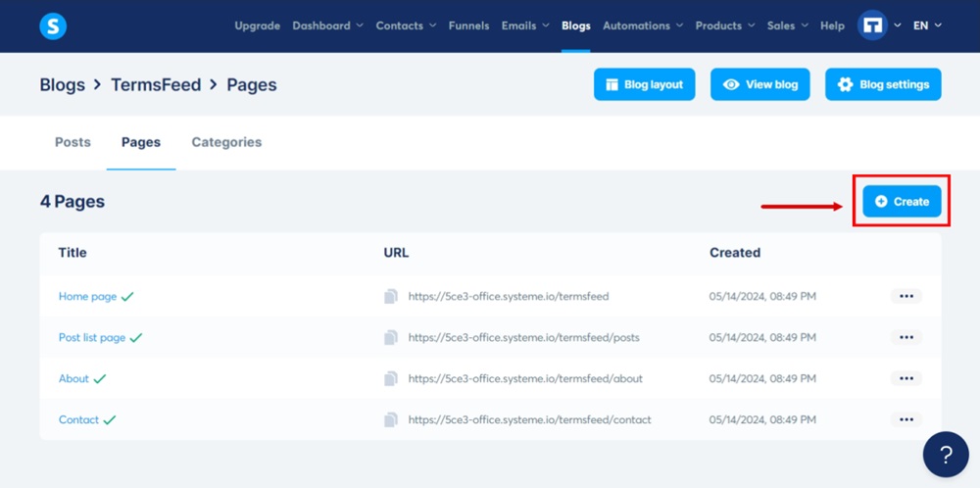The height and width of the screenshot is (488, 980).
Task: Go to Blogs in breadcrumb
Action: coord(63,84)
